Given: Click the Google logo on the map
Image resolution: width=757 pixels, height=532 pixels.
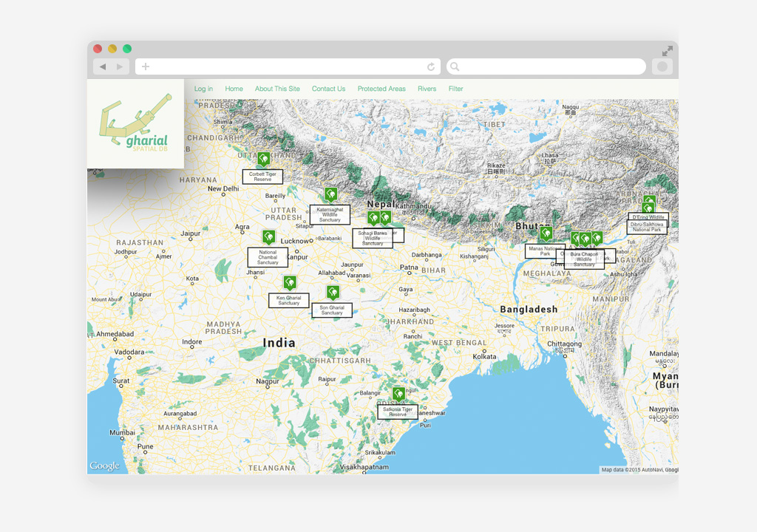Looking at the screenshot, I should click(x=105, y=465).
